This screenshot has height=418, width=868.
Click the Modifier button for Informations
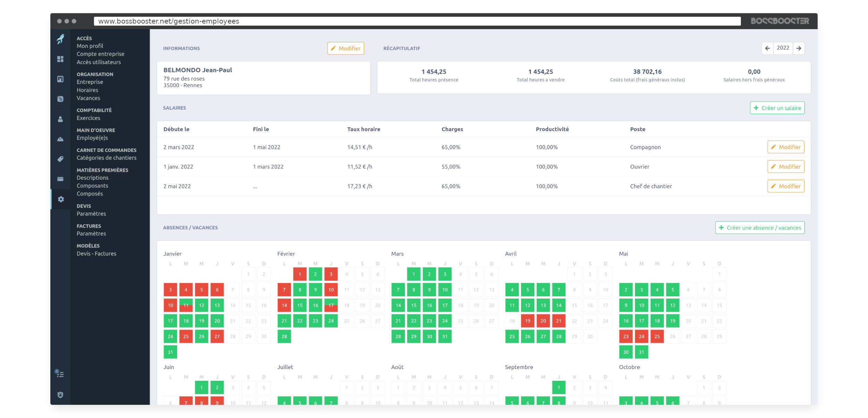pyautogui.click(x=346, y=49)
